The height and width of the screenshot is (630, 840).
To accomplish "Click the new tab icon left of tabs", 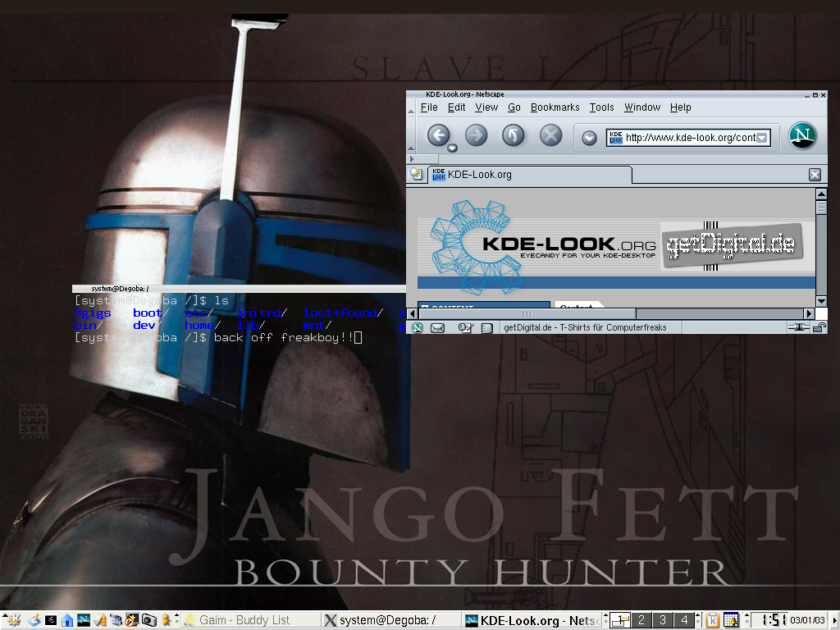I will pos(416,174).
